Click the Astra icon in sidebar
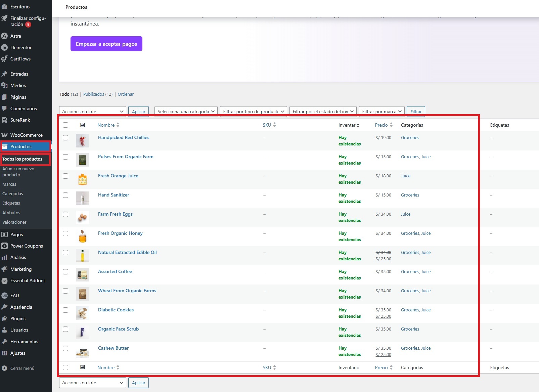 (x=4, y=36)
